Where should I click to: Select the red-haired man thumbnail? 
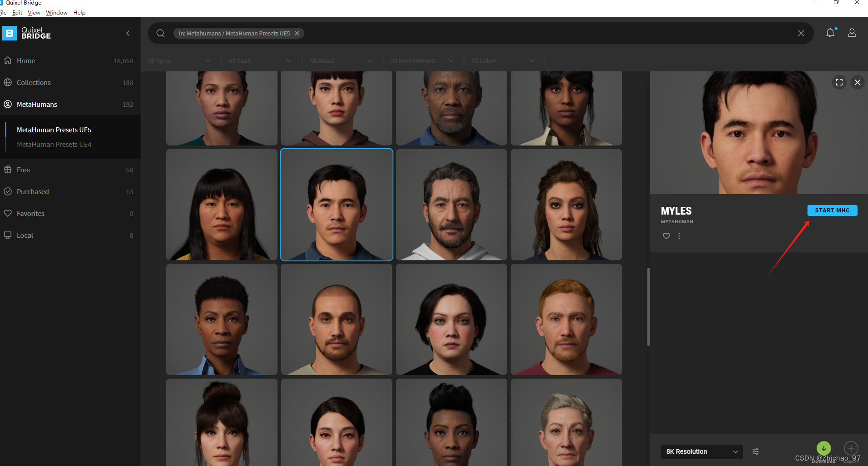tap(566, 320)
